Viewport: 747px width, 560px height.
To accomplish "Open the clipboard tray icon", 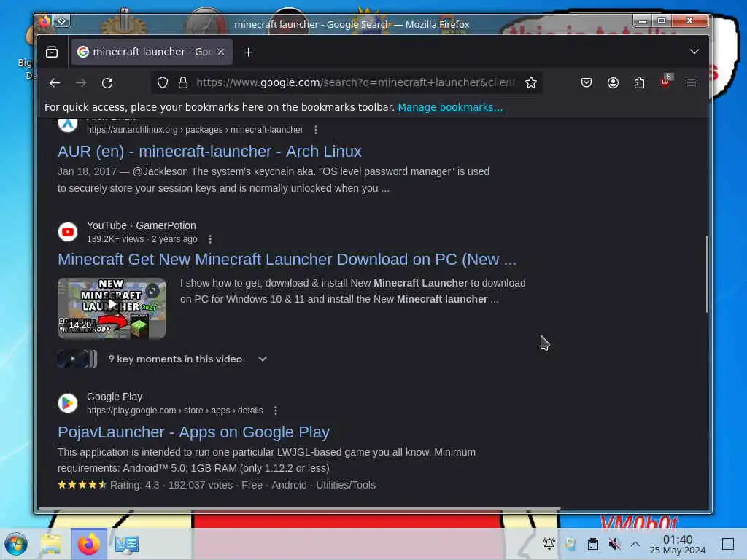I will coord(592,544).
